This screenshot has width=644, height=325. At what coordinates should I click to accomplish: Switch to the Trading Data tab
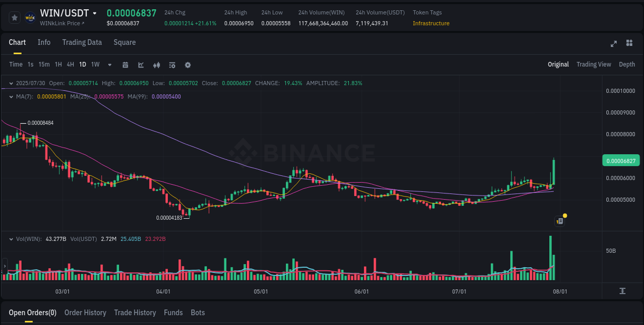pyautogui.click(x=82, y=42)
